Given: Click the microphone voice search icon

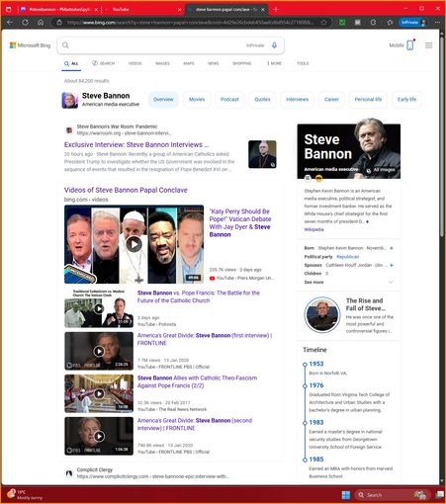Looking at the screenshot, I should pos(274,45).
